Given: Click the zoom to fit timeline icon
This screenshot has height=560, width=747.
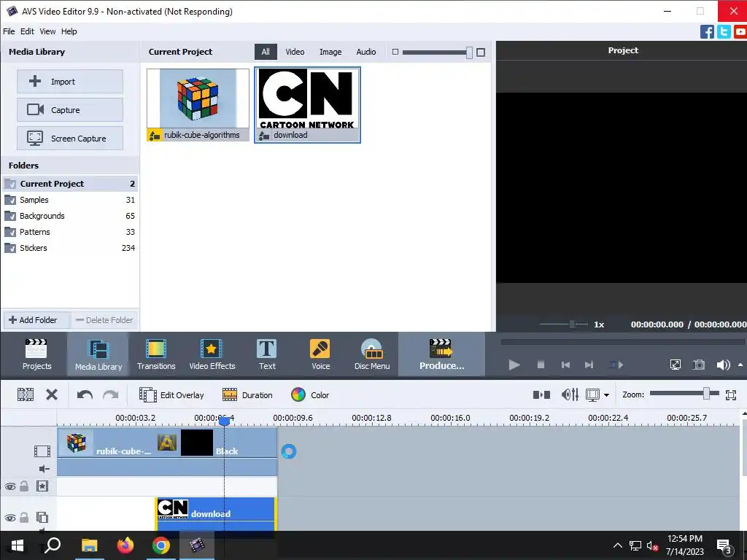Looking at the screenshot, I should pos(731,394).
